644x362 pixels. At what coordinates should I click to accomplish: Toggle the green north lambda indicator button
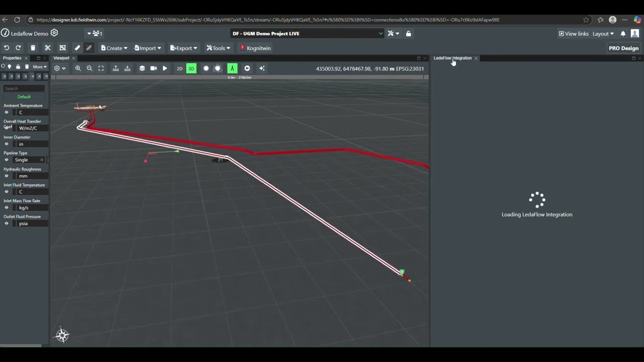tap(232, 68)
